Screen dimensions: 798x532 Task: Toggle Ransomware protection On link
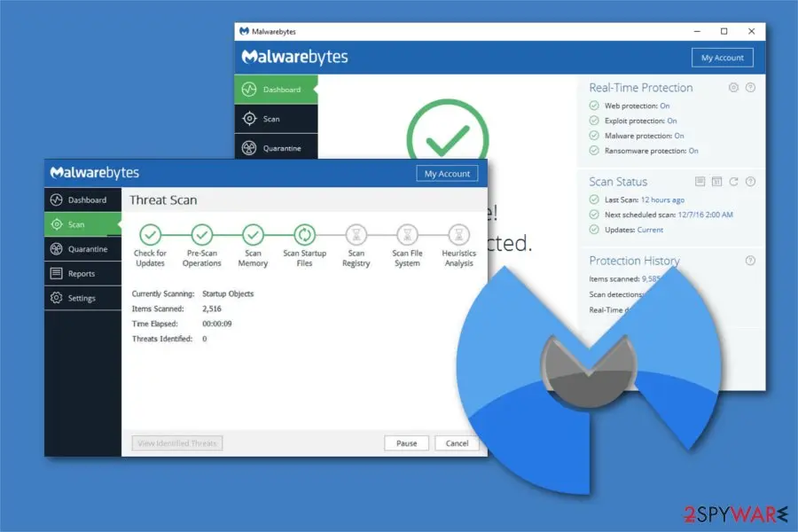(693, 151)
